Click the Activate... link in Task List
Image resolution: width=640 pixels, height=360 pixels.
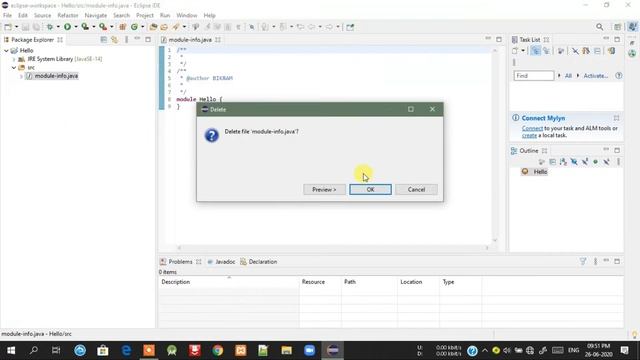click(x=596, y=76)
